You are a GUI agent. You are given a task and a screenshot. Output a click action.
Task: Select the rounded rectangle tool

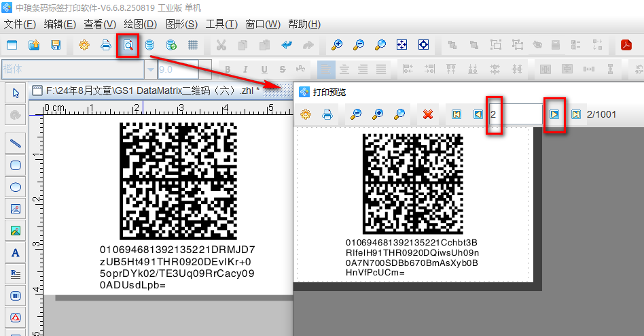[16, 165]
